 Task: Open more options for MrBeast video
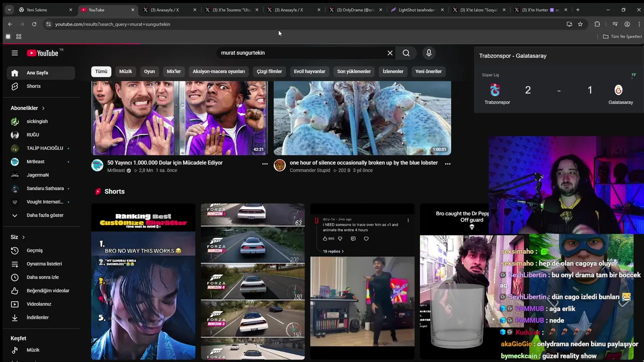(x=265, y=163)
